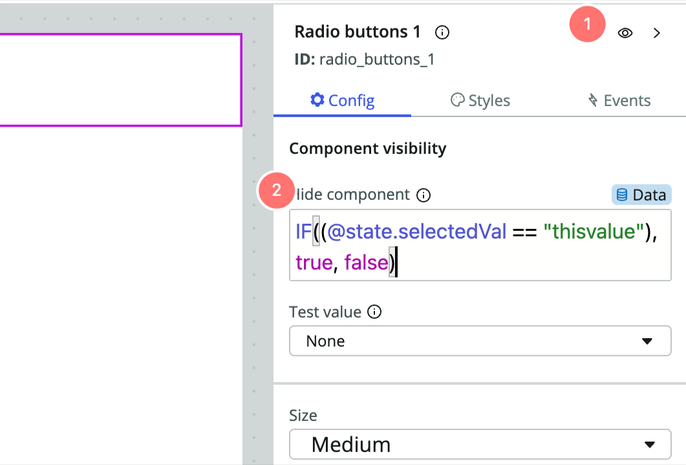The height and width of the screenshot is (465, 686).
Task: Click inside the Hide component expression field
Action: pos(480,245)
